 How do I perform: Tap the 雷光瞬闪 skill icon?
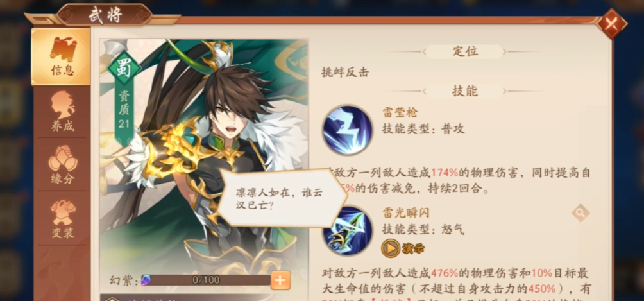coord(347,232)
